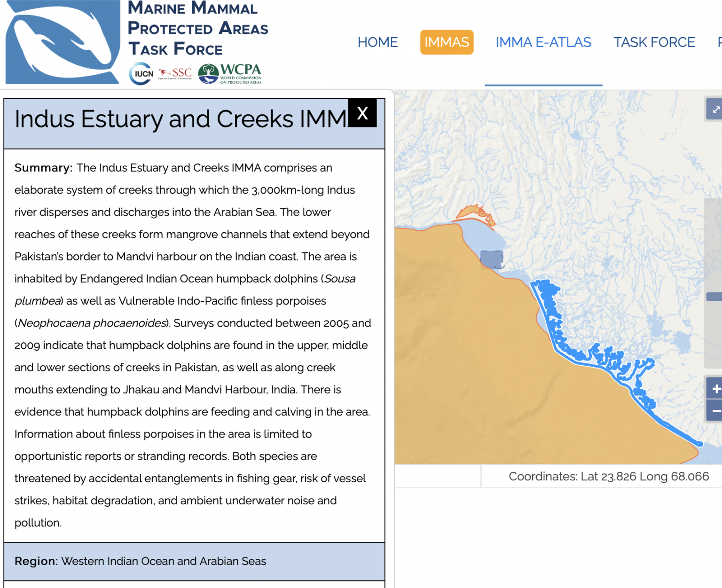Click the Marine Mammal Protected Areas title
Screen dimensions: 722x588
197,28
